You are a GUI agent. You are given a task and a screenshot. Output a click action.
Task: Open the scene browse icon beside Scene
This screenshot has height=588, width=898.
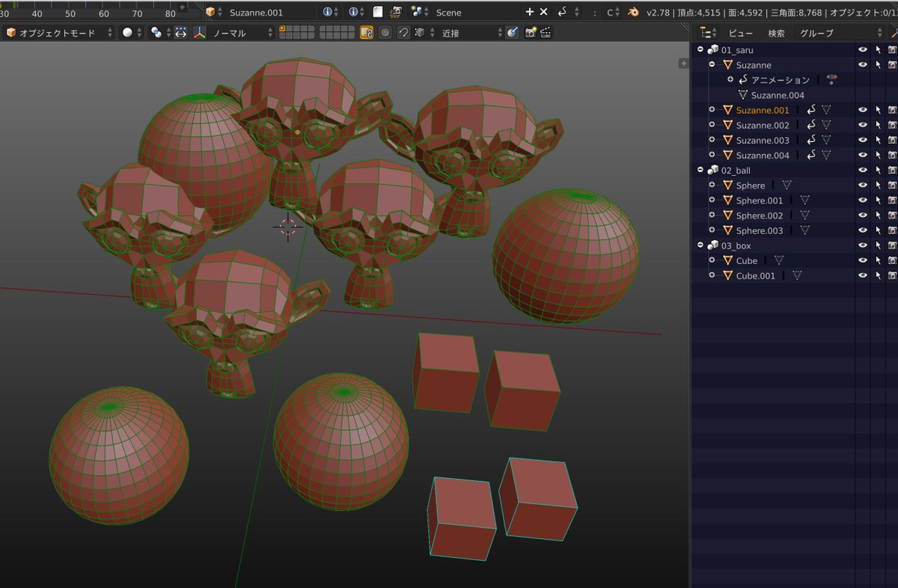(419, 12)
